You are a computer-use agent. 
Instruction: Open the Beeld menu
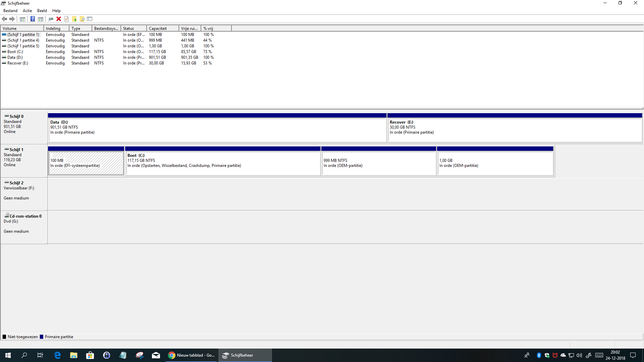point(42,11)
